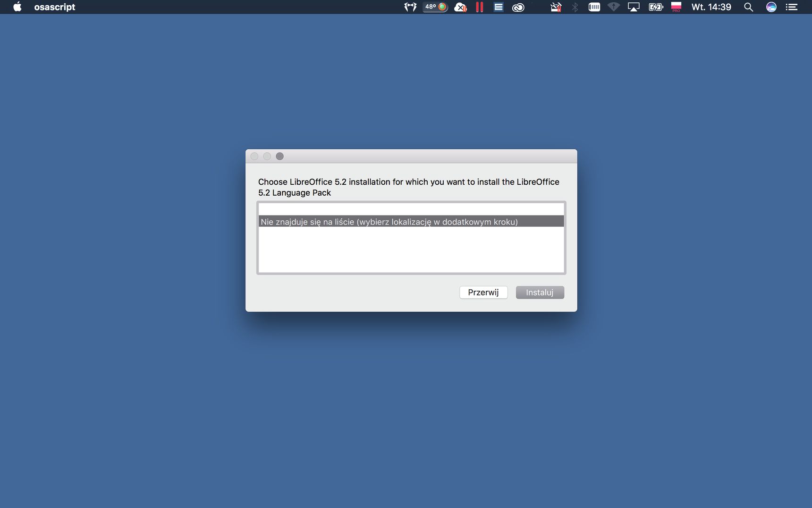
Task: Click the Instaluj button
Action: point(540,293)
